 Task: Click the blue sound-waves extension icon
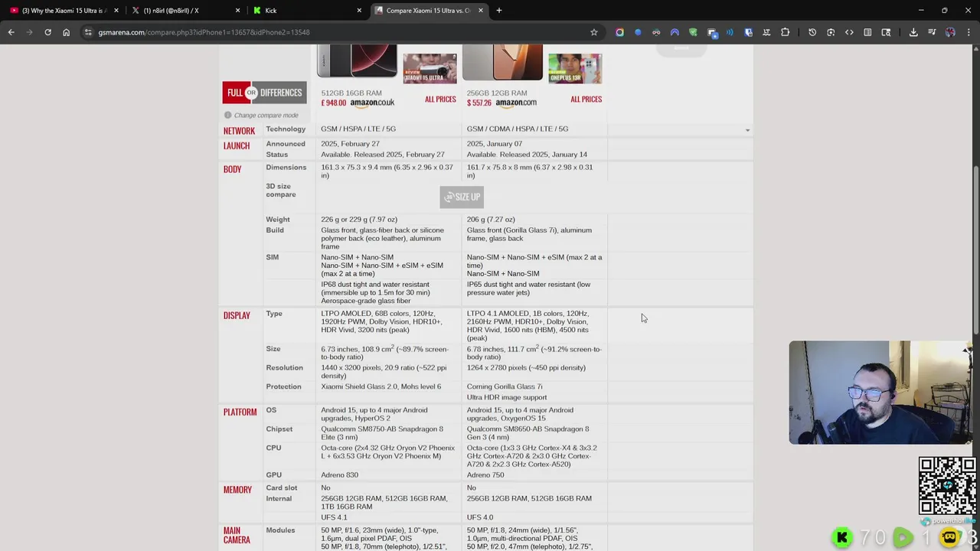coord(730,32)
